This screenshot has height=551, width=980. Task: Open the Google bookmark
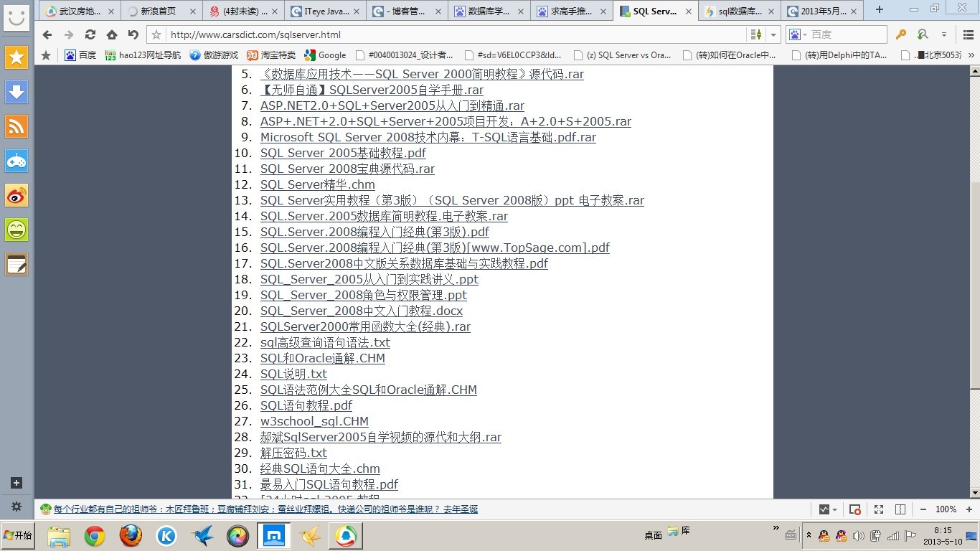[x=325, y=55]
